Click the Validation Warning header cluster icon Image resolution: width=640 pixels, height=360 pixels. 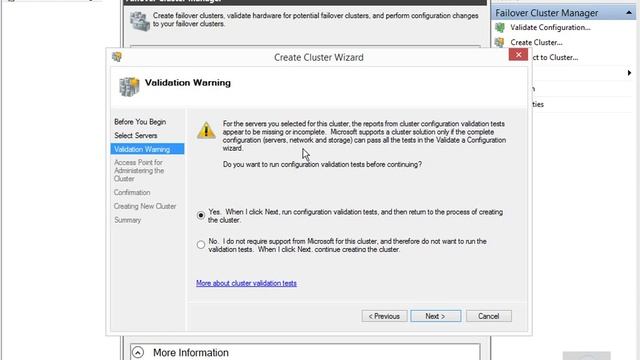[129, 87]
